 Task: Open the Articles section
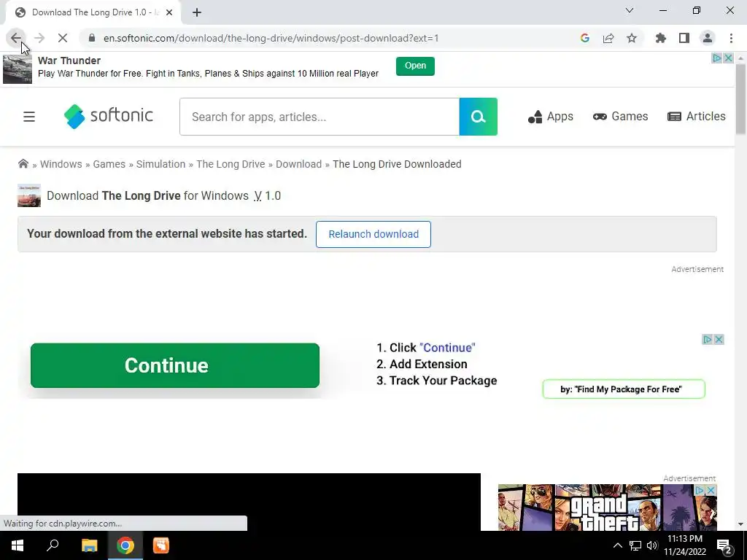tap(697, 117)
